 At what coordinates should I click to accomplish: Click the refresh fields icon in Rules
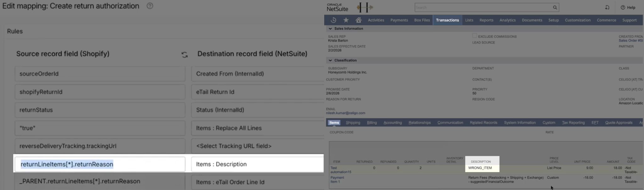click(x=185, y=55)
